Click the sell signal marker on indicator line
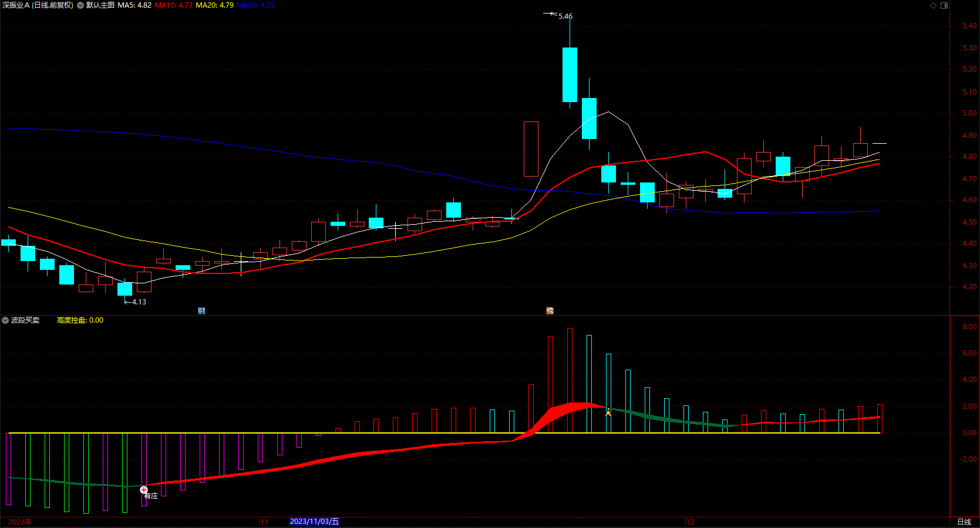 tap(608, 412)
